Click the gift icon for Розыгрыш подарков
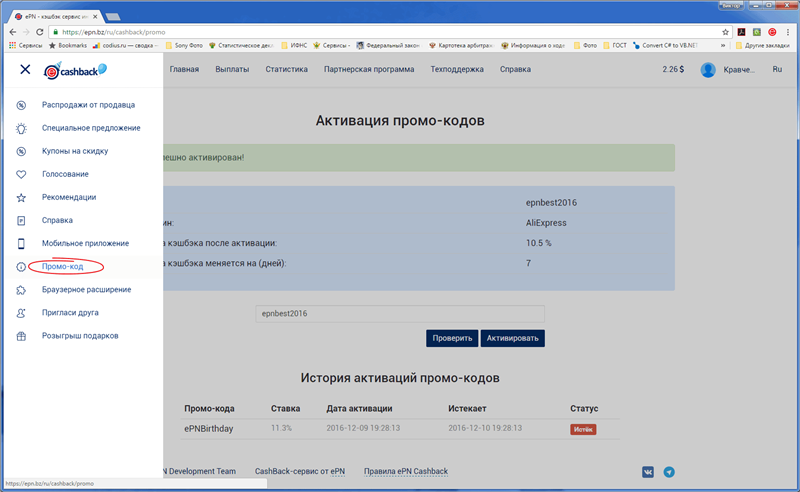 [x=21, y=336]
